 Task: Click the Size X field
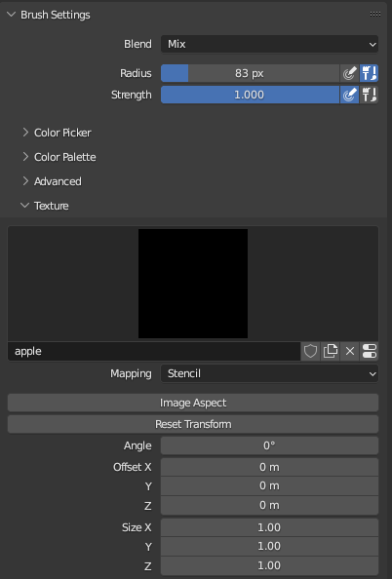pyautogui.click(x=269, y=527)
